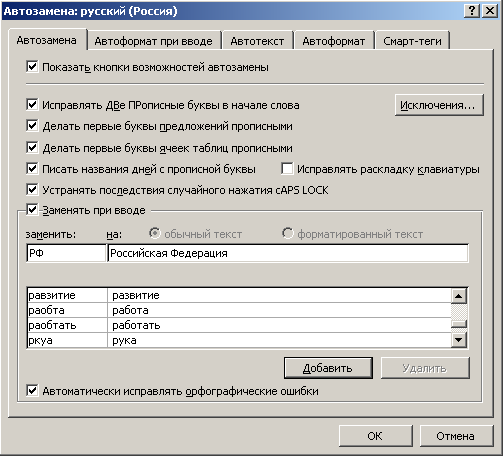Toggle Показать кнопки возможностей автозамены checkbox

[x=32, y=67]
